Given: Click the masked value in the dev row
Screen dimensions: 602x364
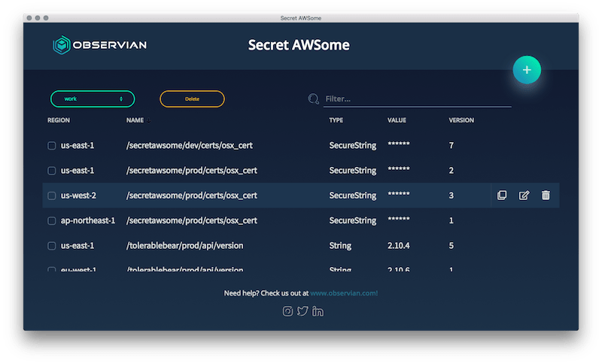Looking at the screenshot, I should (x=399, y=144).
